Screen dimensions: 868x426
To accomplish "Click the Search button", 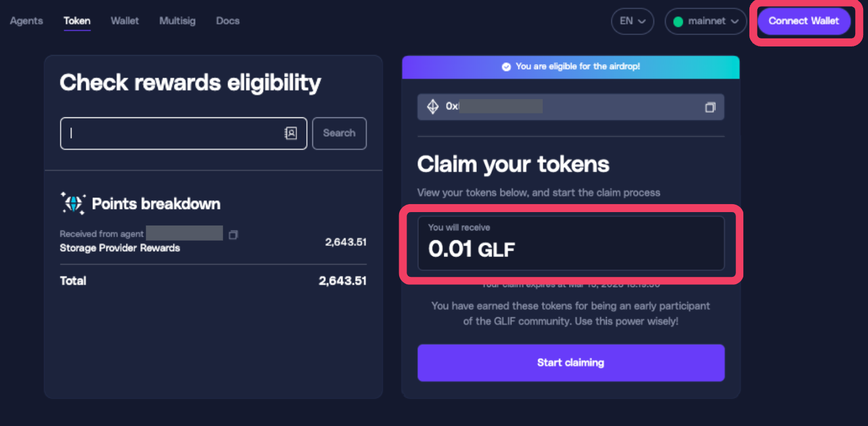I will coord(339,133).
